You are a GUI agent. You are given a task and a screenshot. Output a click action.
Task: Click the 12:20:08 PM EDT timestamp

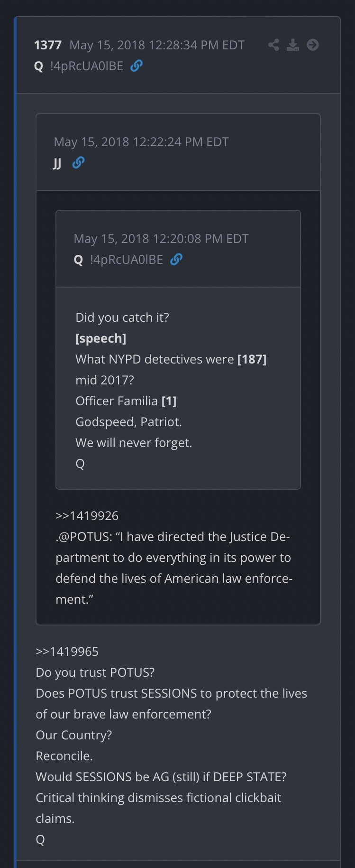[161, 239]
